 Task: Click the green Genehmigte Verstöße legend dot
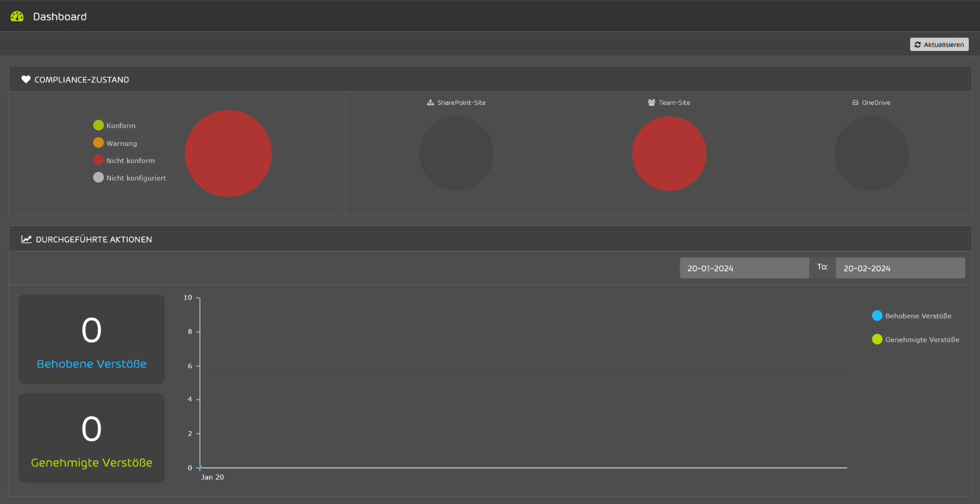[877, 339]
